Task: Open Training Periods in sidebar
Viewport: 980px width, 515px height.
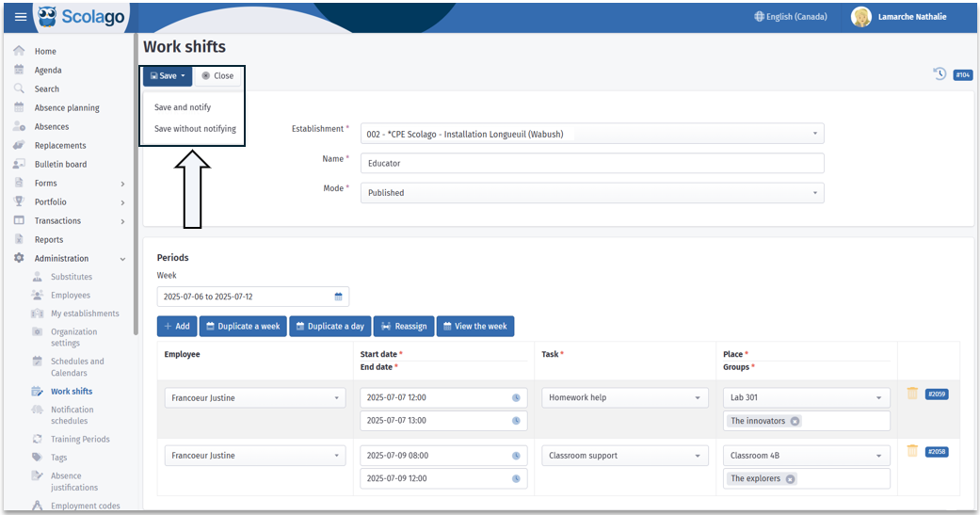Action: pos(80,439)
